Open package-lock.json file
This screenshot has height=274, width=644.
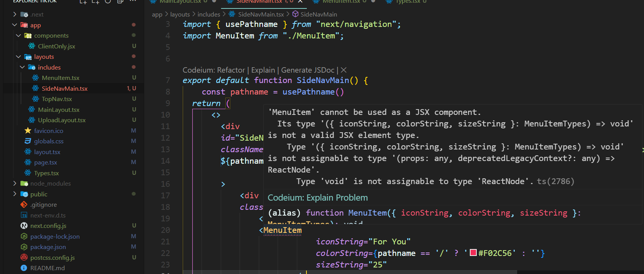click(x=55, y=236)
